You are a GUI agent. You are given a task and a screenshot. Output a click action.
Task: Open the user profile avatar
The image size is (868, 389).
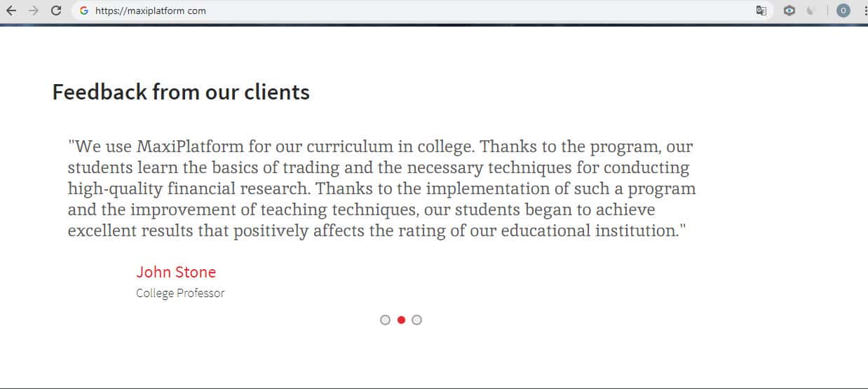coord(843,11)
